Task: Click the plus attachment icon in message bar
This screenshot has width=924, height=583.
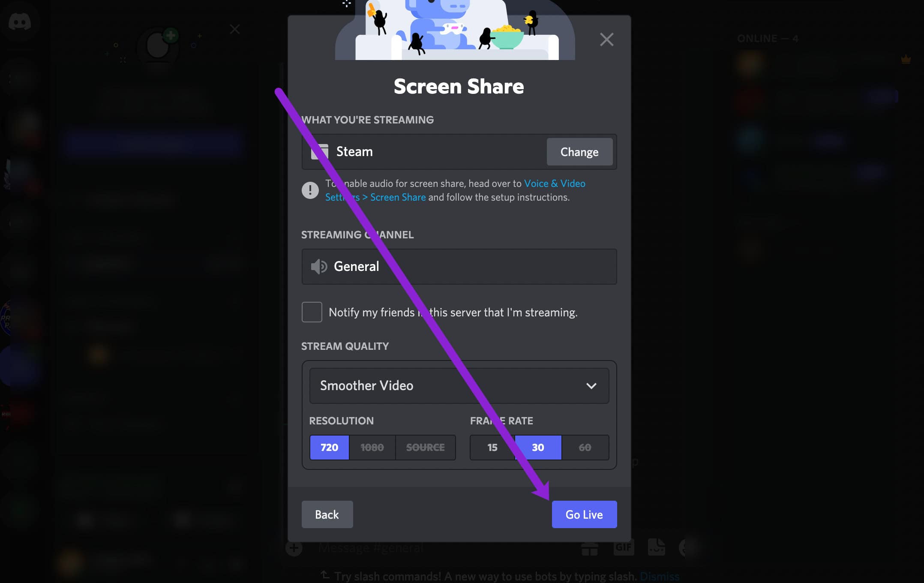Action: point(294,547)
